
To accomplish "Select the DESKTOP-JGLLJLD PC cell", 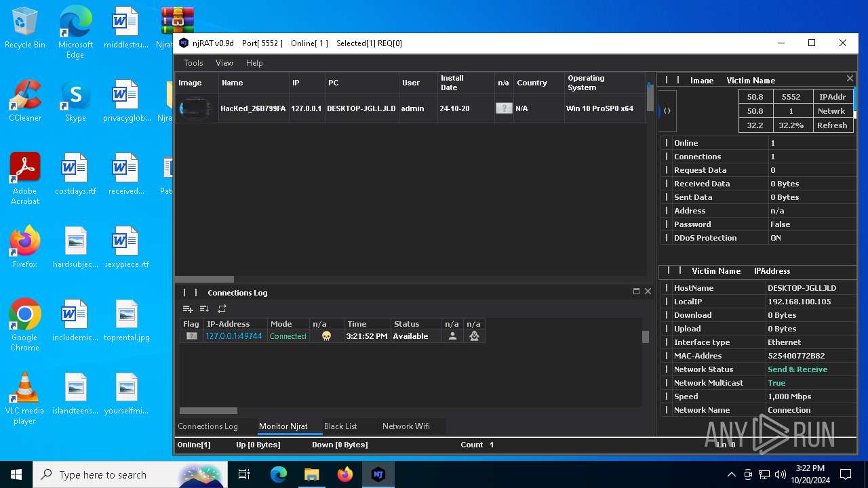I will tap(361, 108).
